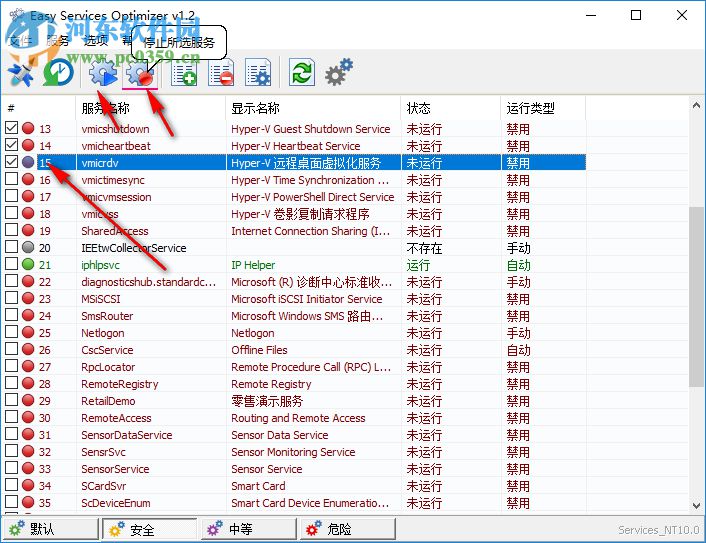The image size is (706, 543).
Task: Click the 自动 startup type for iphlpsvc
Action: (x=519, y=265)
